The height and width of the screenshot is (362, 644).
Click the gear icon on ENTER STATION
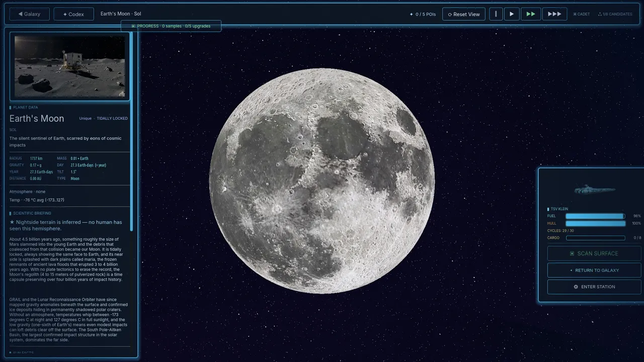click(x=576, y=287)
